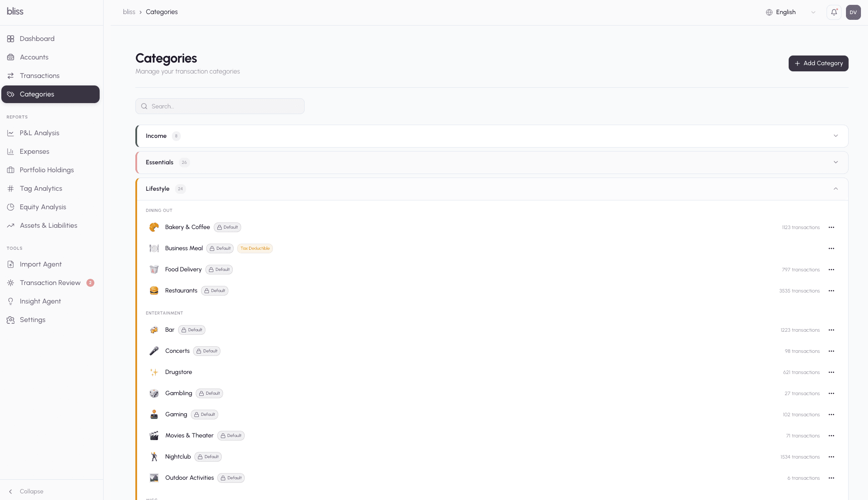
Task: Open Portfolio Holdings briefcase icon
Action: coord(11,170)
